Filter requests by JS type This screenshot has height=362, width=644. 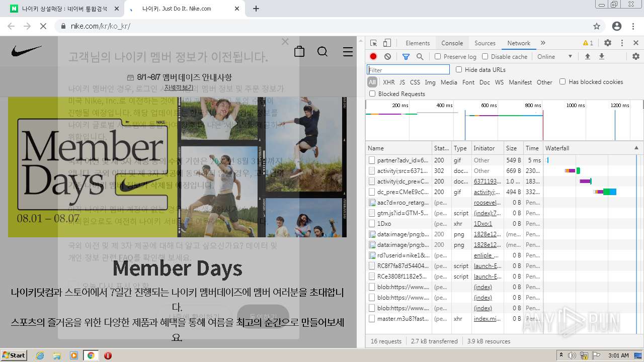coord(402,82)
